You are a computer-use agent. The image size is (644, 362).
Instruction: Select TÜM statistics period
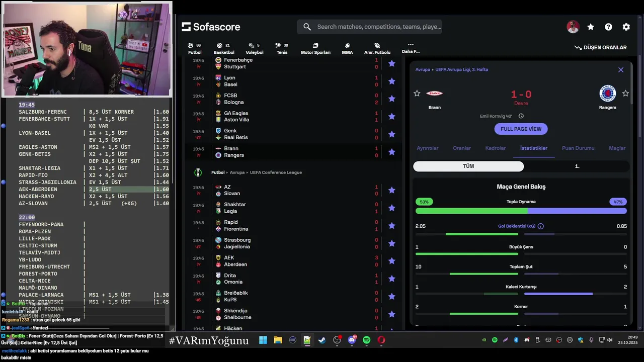point(468,166)
